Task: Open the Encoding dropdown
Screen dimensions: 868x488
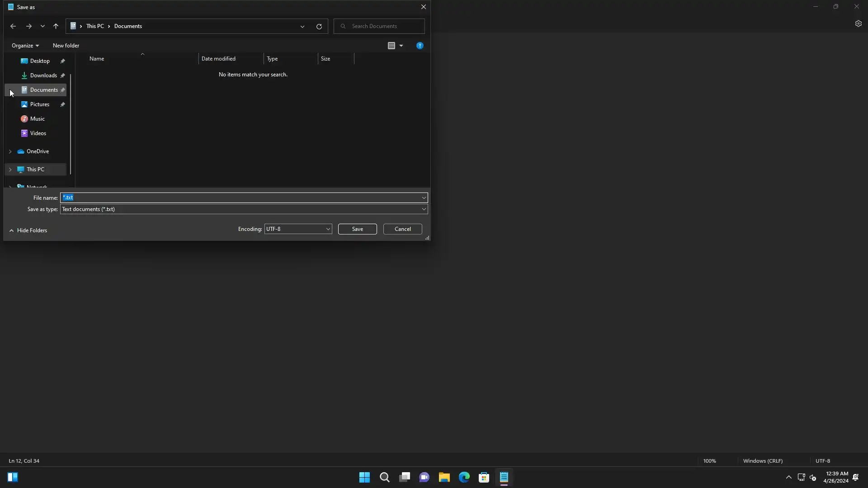Action: coord(298,229)
